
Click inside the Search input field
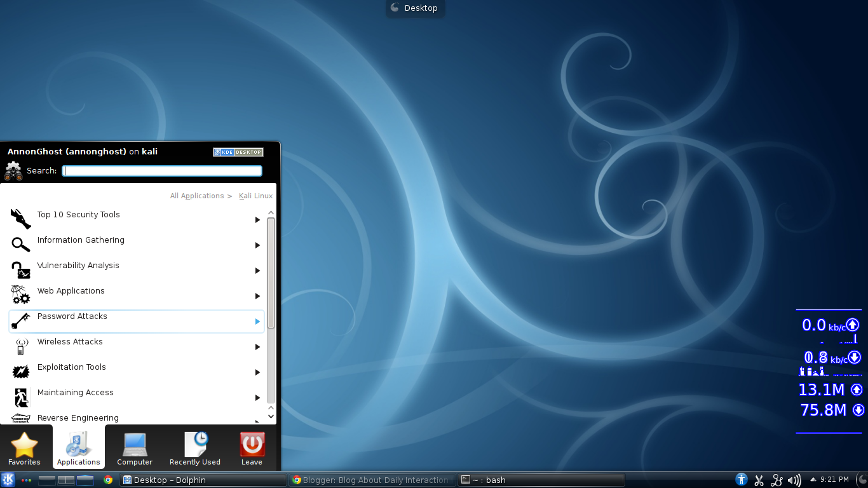162,170
